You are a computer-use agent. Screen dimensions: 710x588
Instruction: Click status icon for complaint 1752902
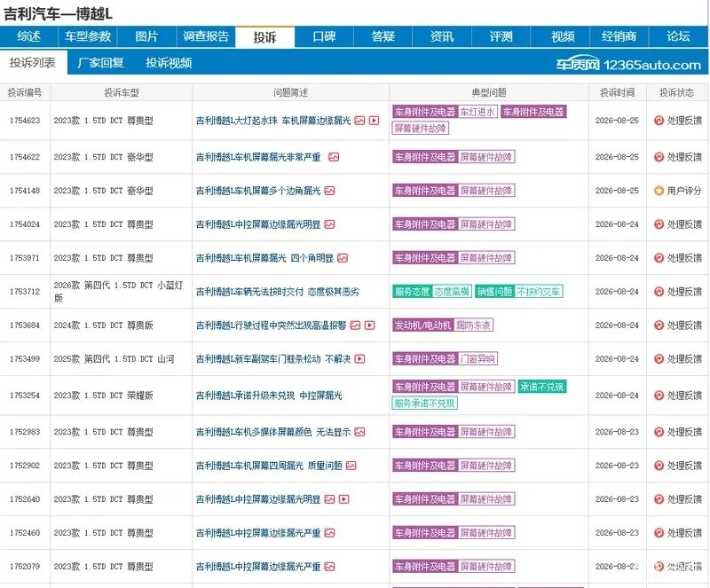coord(659,466)
